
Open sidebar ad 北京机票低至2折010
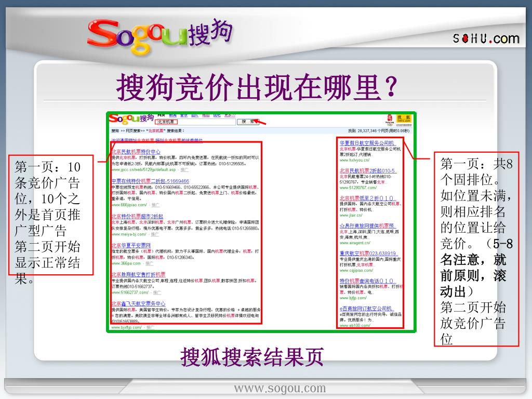[x=368, y=198]
